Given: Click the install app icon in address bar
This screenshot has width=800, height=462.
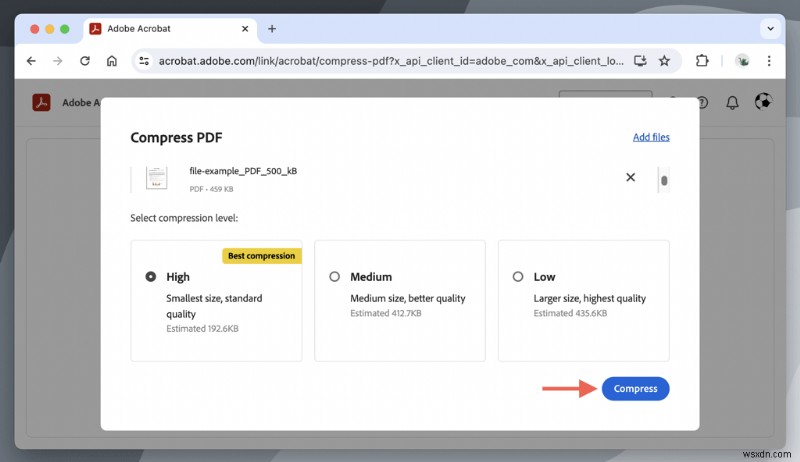Looking at the screenshot, I should coord(640,61).
